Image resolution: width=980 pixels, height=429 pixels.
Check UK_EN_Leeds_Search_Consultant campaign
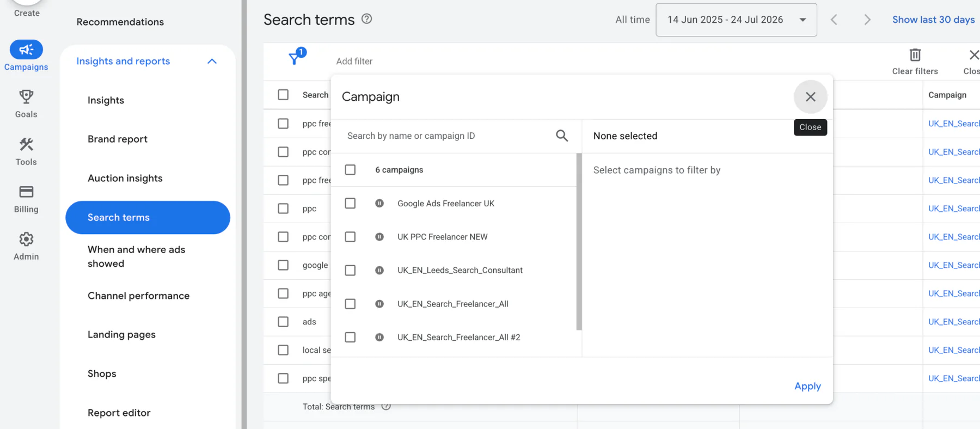point(350,270)
